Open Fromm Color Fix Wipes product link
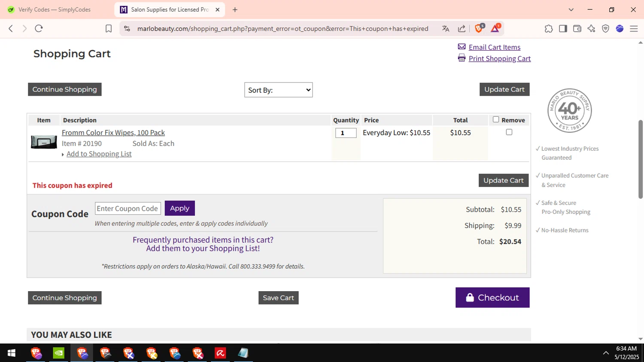Screen dimensions: 644x362 click(x=113, y=133)
